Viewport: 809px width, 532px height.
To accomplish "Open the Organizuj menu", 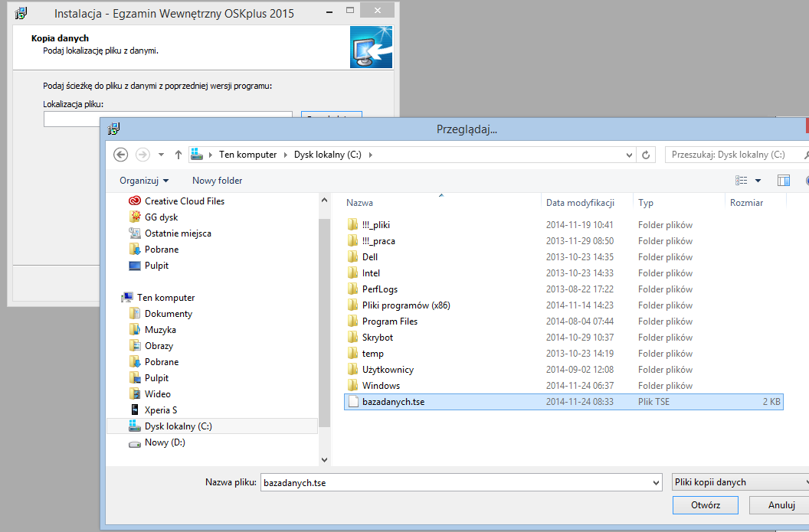I will coord(144,181).
